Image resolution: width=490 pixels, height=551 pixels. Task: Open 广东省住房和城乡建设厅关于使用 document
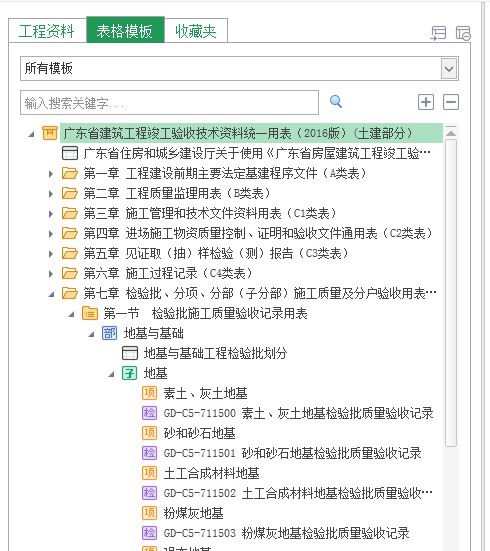pos(257,153)
